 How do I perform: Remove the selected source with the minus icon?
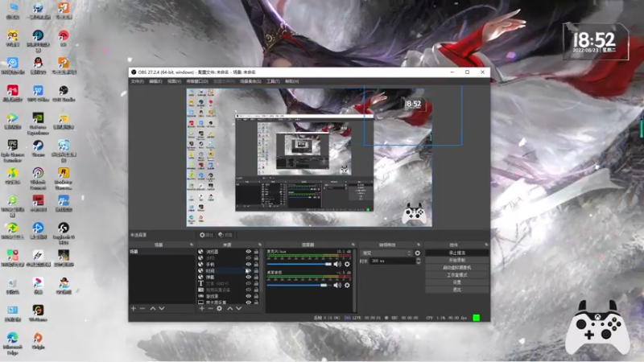click(210, 308)
